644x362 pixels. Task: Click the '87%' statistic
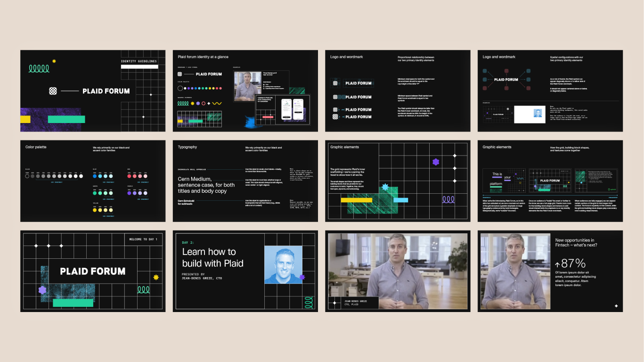click(x=573, y=263)
